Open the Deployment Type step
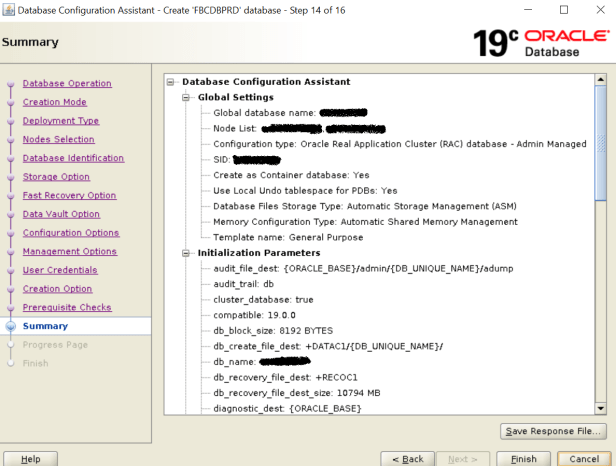The image size is (616, 466). (x=60, y=121)
